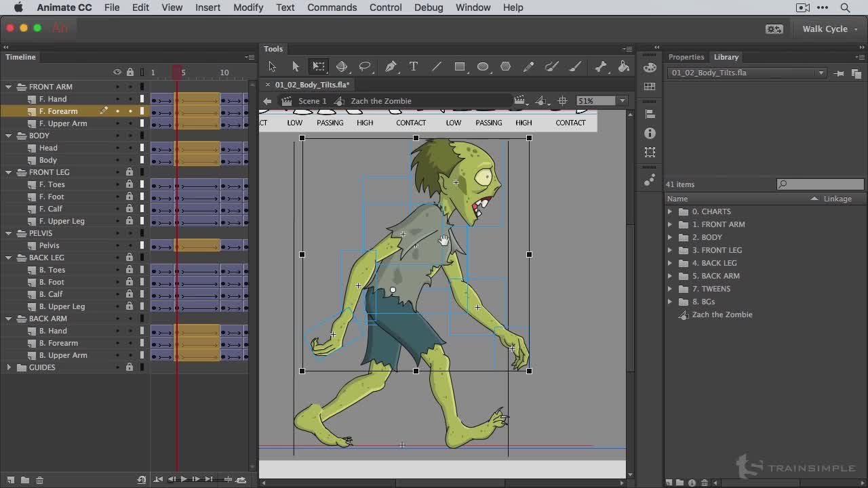
Task: Open the Commands menu
Action: tap(332, 7)
